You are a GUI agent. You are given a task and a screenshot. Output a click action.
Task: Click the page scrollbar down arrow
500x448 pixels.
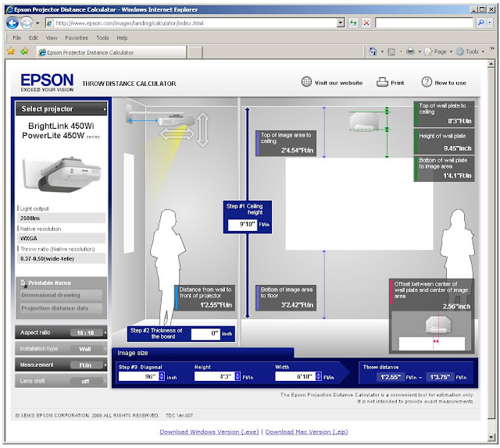click(x=491, y=438)
